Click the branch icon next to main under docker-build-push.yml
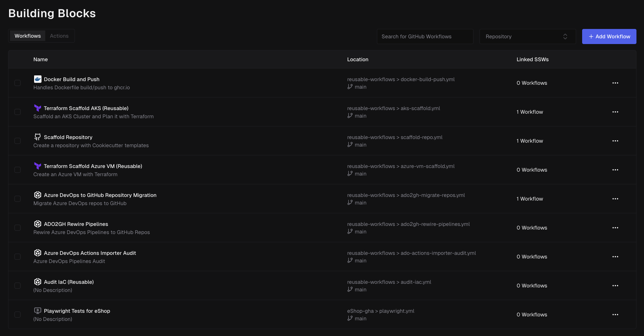Viewport: 644px width, 336px height. (x=350, y=87)
